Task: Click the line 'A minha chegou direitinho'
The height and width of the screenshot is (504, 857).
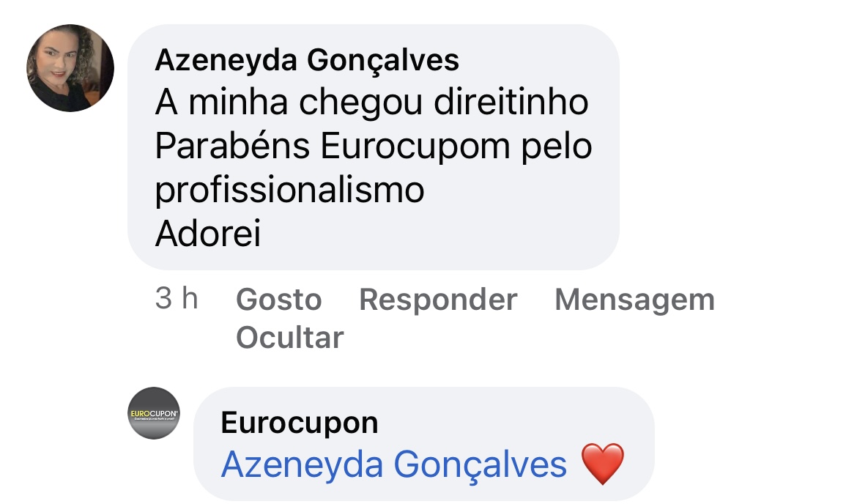Action: (x=371, y=103)
